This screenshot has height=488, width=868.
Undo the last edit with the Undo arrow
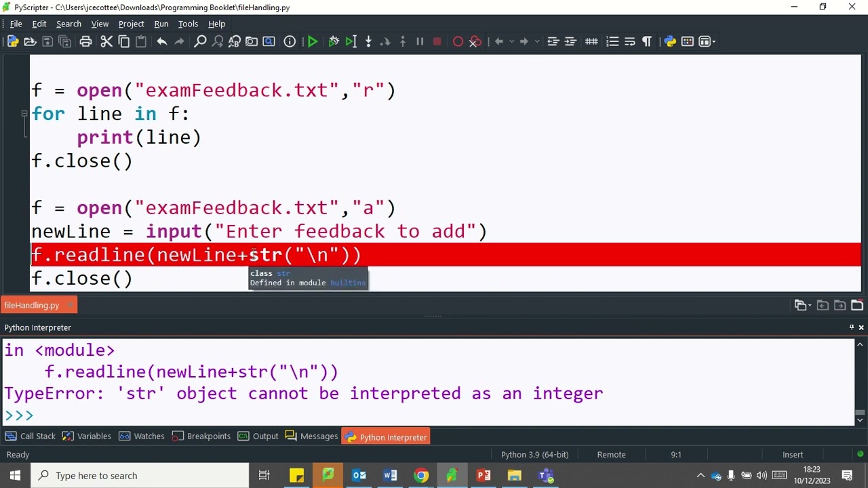click(162, 41)
